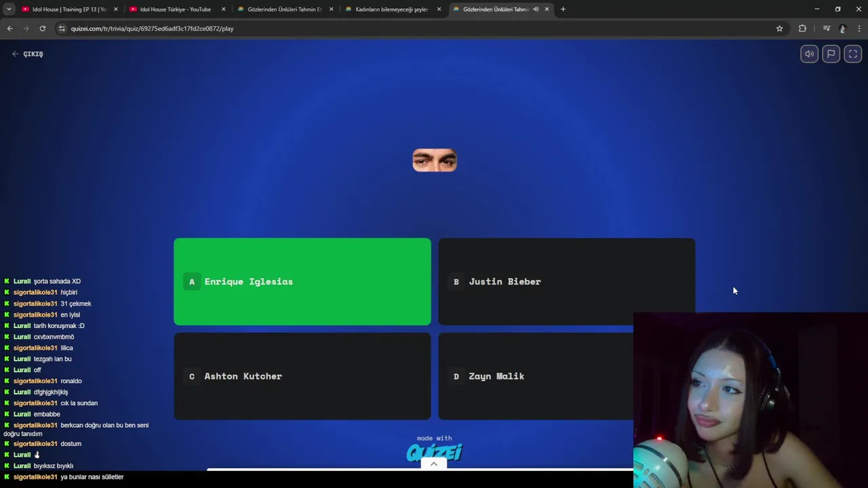Pick answer D Zayn Malik

(x=536, y=376)
